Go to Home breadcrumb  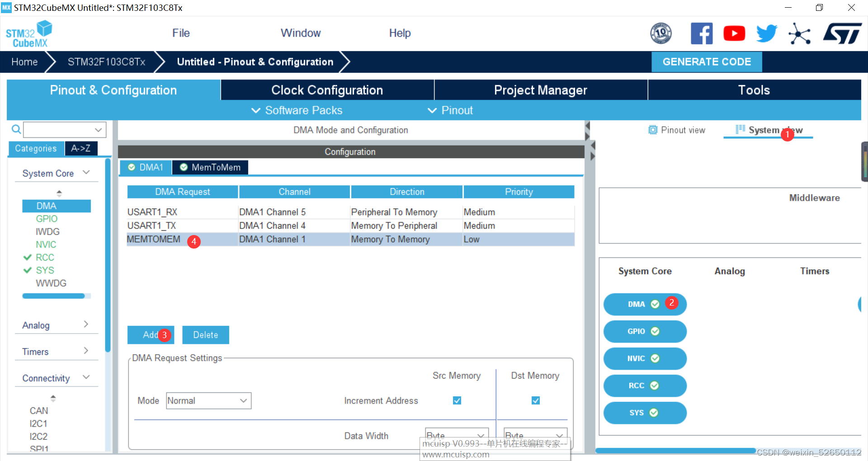click(x=24, y=62)
